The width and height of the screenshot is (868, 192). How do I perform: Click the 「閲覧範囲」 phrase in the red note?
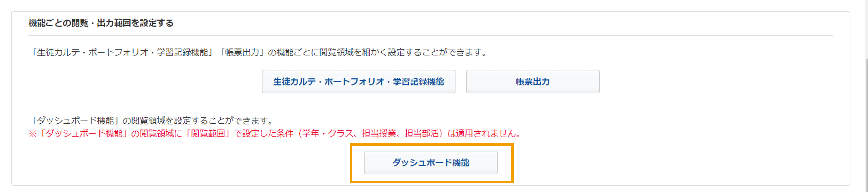click(208, 134)
